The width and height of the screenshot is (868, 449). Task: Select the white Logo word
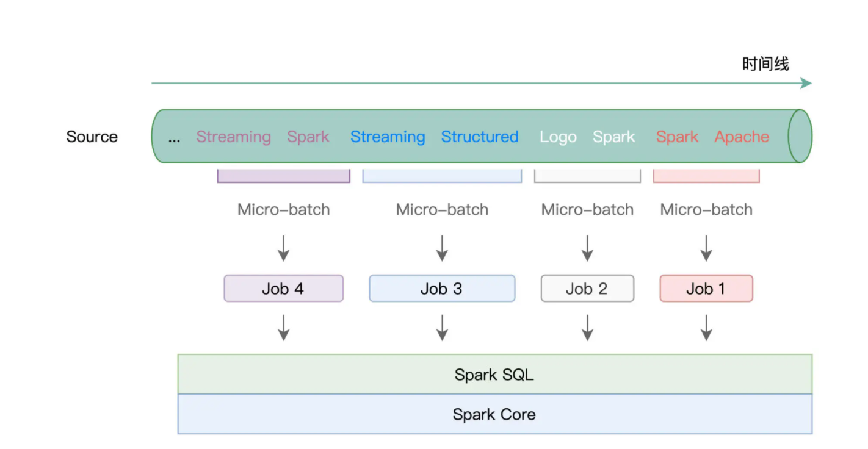558,137
